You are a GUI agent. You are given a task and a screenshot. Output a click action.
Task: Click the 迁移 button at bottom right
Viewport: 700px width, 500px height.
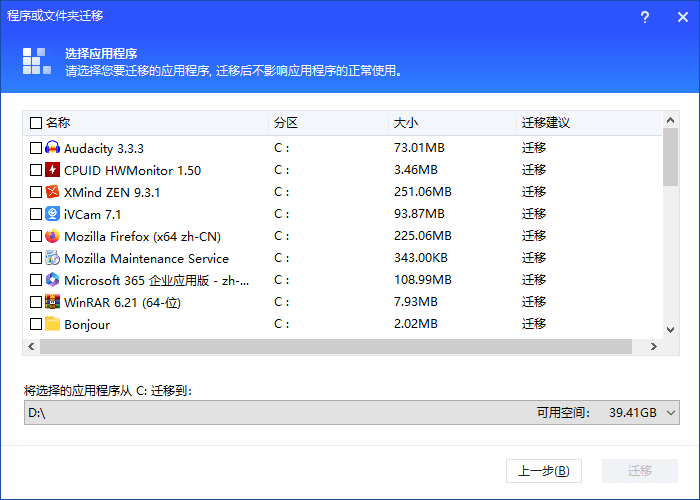(x=640, y=471)
